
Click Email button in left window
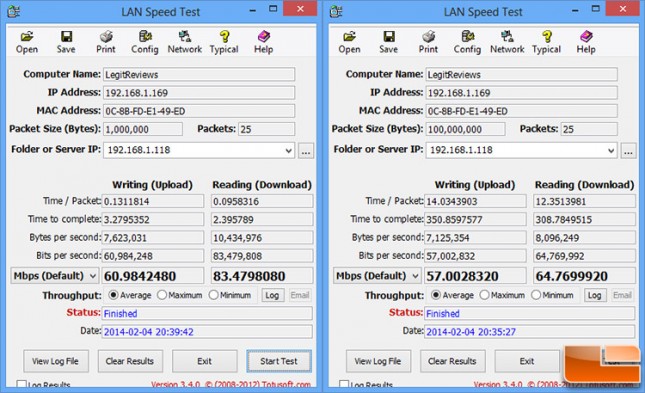(x=300, y=295)
